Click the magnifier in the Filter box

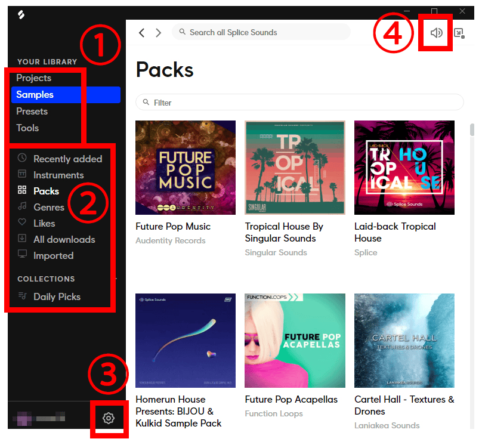coord(146,102)
